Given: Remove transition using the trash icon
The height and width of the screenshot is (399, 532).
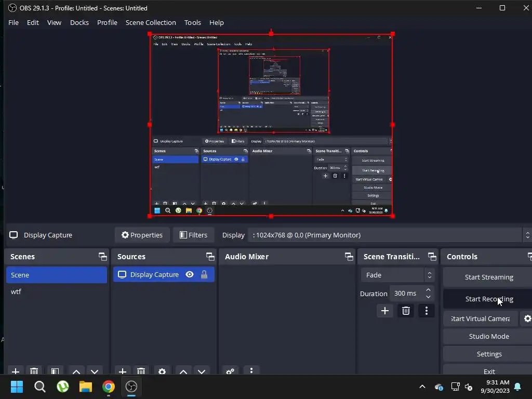Looking at the screenshot, I should [406, 311].
